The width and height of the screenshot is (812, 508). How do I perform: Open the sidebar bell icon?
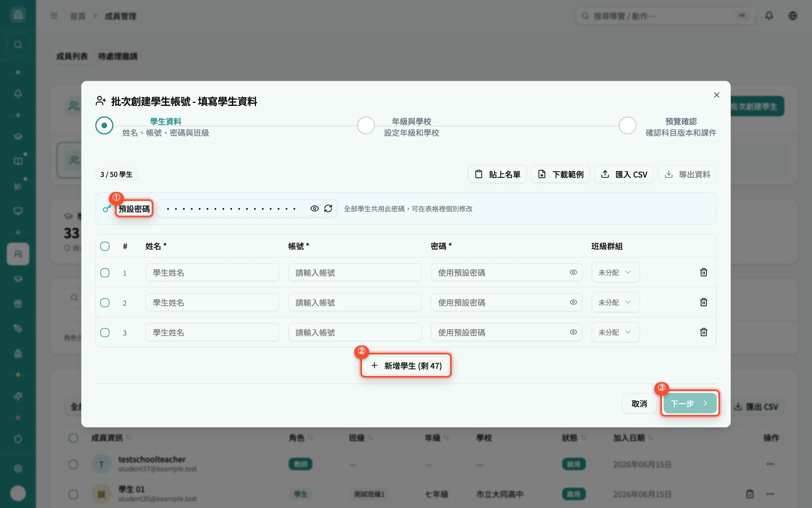pyautogui.click(x=18, y=93)
